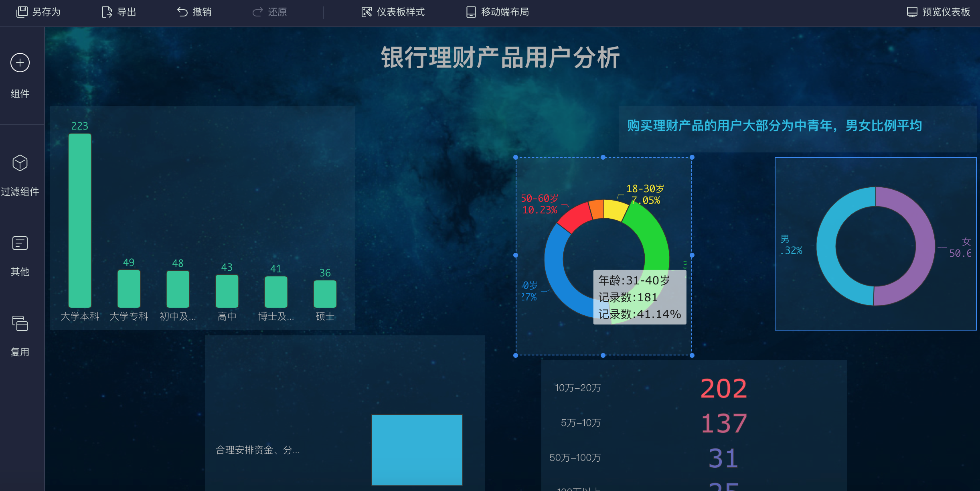980x491 pixels.
Task: Click the 大学本科 bar in education chart
Action: [x=80, y=219]
